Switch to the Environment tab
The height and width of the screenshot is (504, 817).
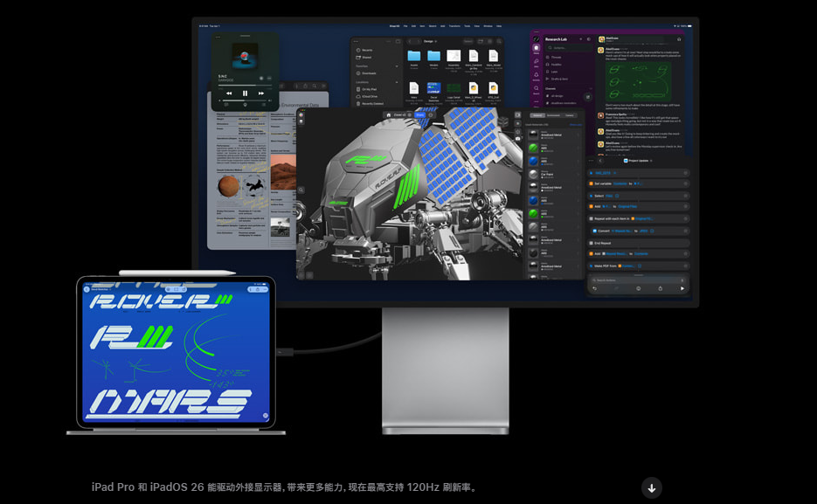[553, 115]
